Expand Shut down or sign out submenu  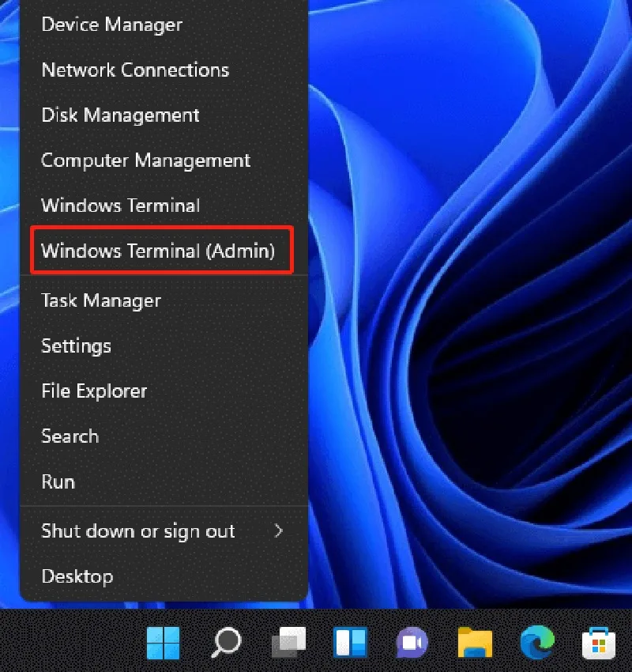click(x=164, y=531)
